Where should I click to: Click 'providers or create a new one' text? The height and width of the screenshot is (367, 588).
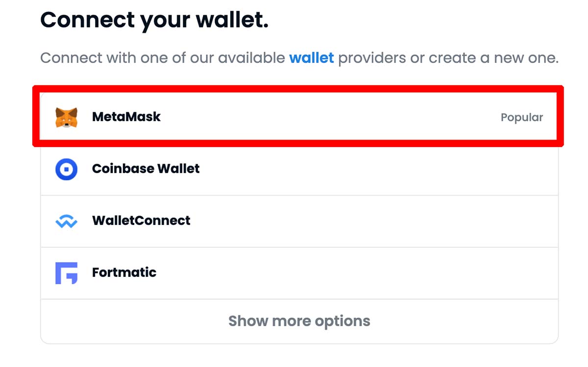click(448, 58)
